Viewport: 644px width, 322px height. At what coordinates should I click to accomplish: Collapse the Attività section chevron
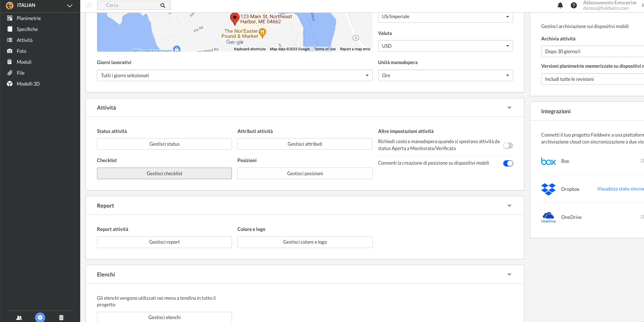(x=509, y=107)
